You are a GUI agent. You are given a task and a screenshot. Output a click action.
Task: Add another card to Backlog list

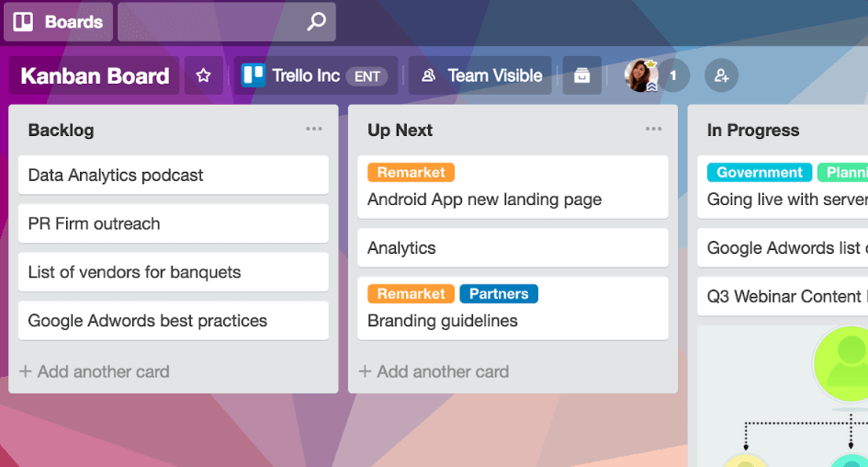[x=95, y=371]
